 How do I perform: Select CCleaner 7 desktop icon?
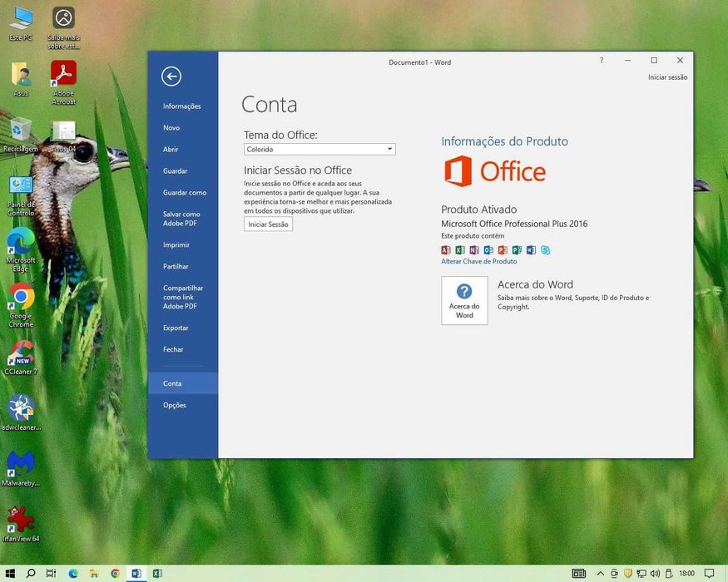tap(21, 358)
